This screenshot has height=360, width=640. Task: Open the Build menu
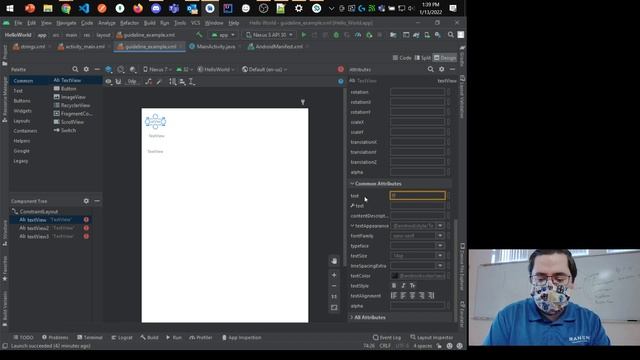(x=150, y=23)
